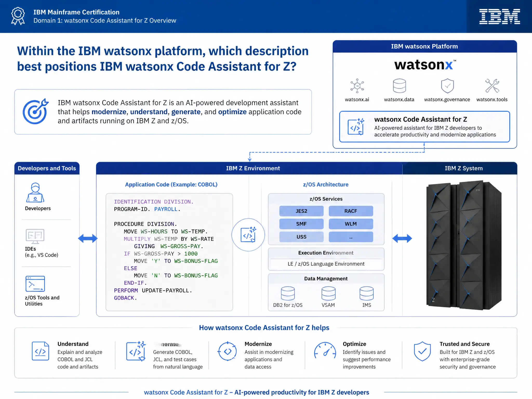Click the certification ribbon badge icon
The height and width of the screenshot is (399, 532).
(x=18, y=16)
